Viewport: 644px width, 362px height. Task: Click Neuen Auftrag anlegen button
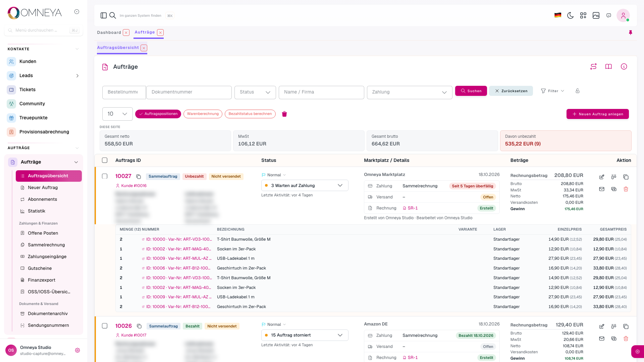pos(597,114)
